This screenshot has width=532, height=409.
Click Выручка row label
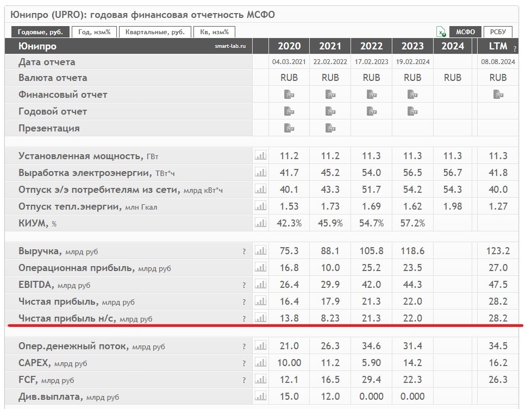click(x=40, y=251)
